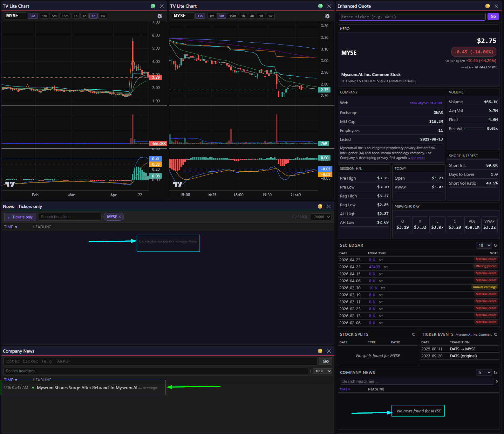Open the Company News 1000 limit dropdown

point(323,371)
